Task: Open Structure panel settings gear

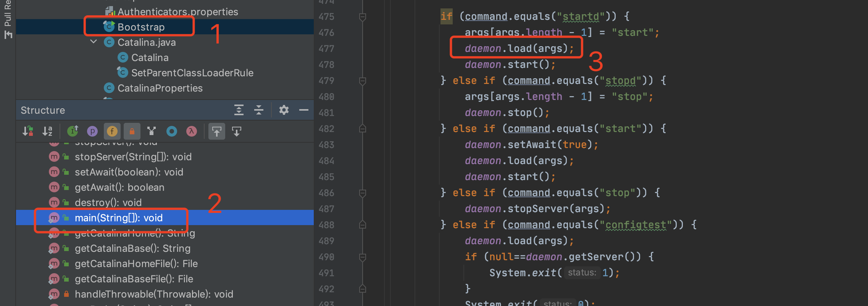Action: (284, 110)
